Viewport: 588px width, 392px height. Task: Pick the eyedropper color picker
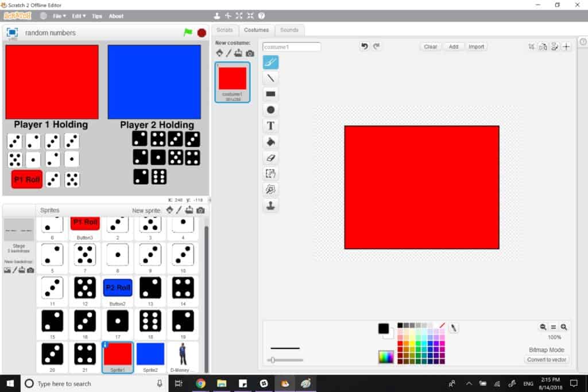454,328
